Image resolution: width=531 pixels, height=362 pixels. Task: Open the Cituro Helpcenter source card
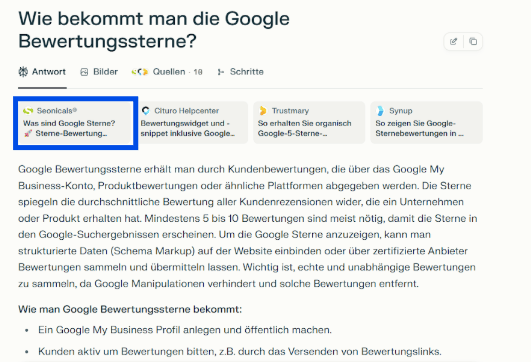(x=192, y=123)
